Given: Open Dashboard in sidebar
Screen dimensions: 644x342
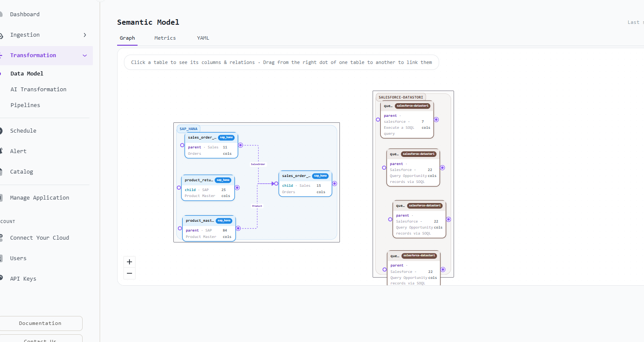Looking at the screenshot, I should [x=25, y=14].
